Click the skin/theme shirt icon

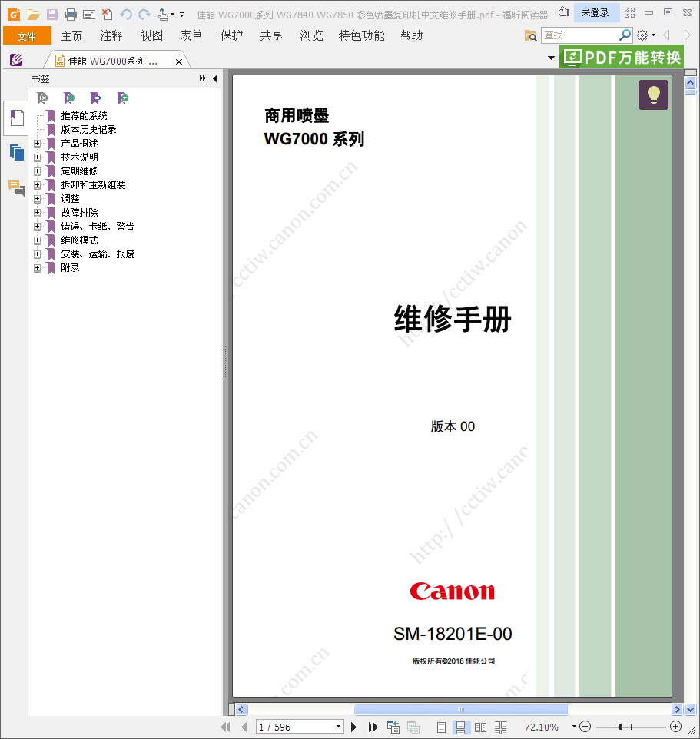pos(564,12)
